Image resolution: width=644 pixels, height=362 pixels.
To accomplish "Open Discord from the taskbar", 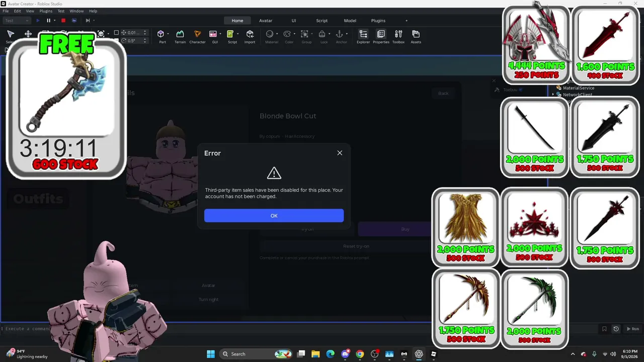I will coord(345,354).
